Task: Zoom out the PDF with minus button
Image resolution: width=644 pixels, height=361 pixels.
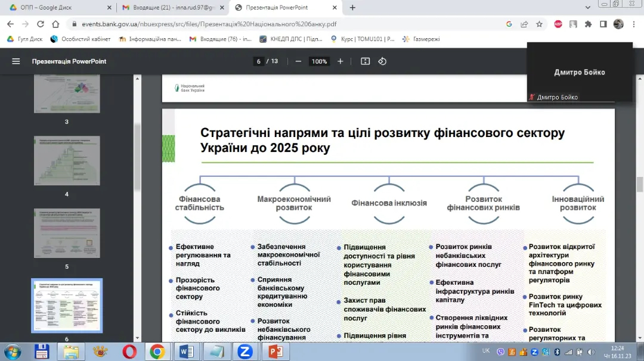Action: tap(298, 61)
